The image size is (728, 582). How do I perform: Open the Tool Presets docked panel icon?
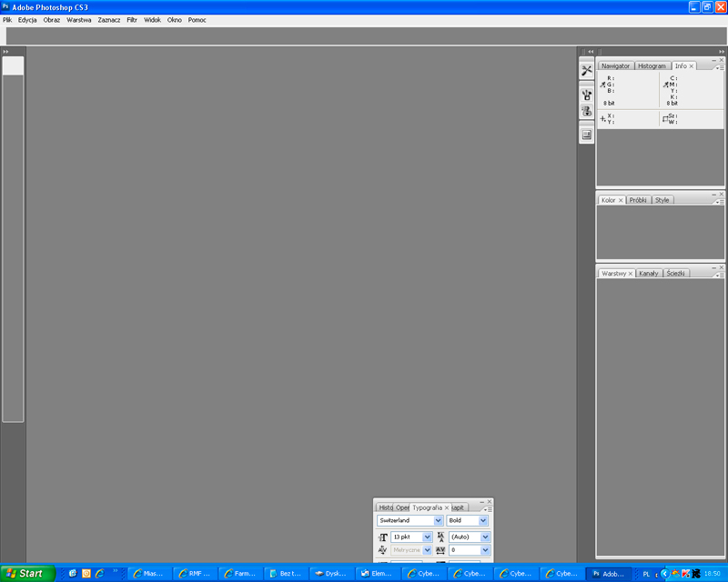587,70
